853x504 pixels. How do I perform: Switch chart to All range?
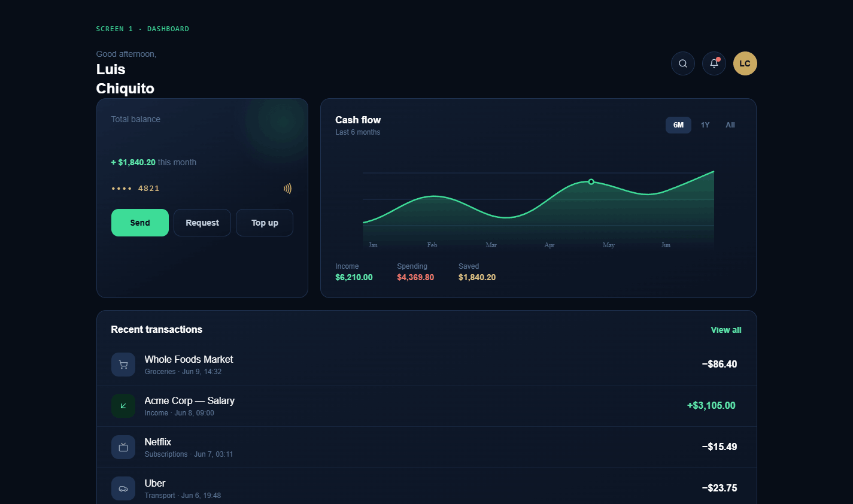730,125
